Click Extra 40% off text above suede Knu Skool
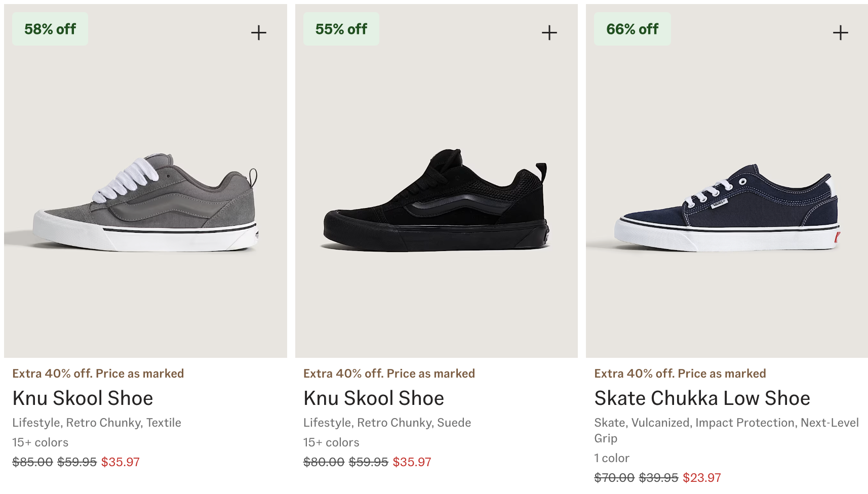Viewport: 868px width, 494px height. click(389, 374)
